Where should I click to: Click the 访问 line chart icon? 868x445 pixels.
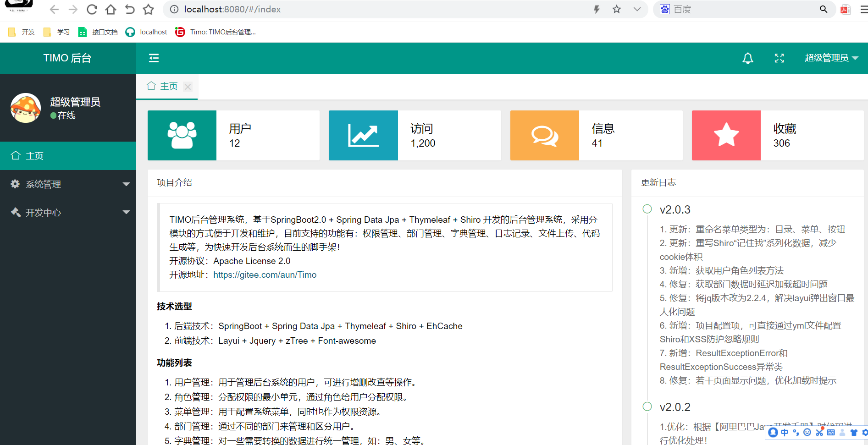(363, 135)
